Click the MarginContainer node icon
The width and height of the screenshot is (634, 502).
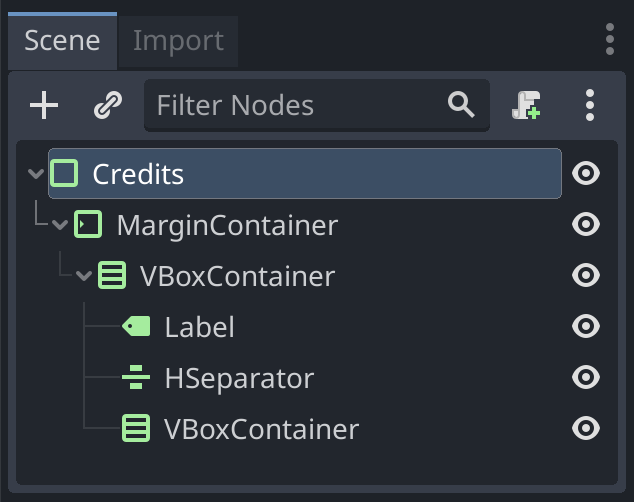[88, 224]
